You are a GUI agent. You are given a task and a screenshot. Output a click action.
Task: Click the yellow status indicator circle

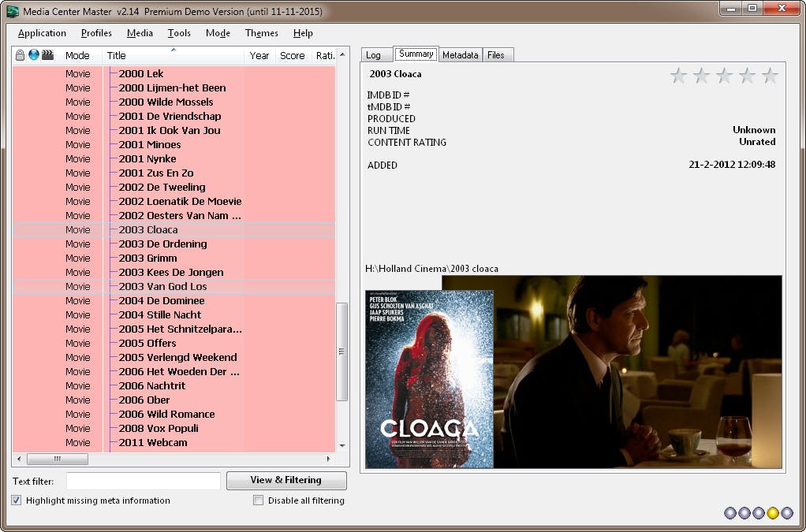pos(773,512)
